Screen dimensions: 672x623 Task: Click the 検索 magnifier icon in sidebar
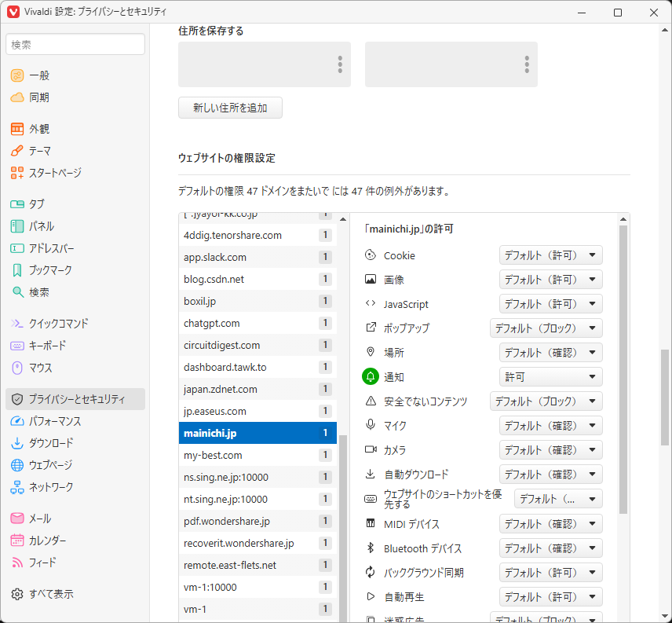tap(17, 292)
